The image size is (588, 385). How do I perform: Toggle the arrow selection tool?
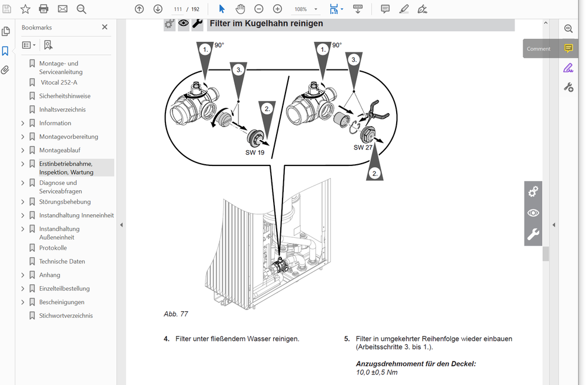pyautogui.click(x=222, y=9)
